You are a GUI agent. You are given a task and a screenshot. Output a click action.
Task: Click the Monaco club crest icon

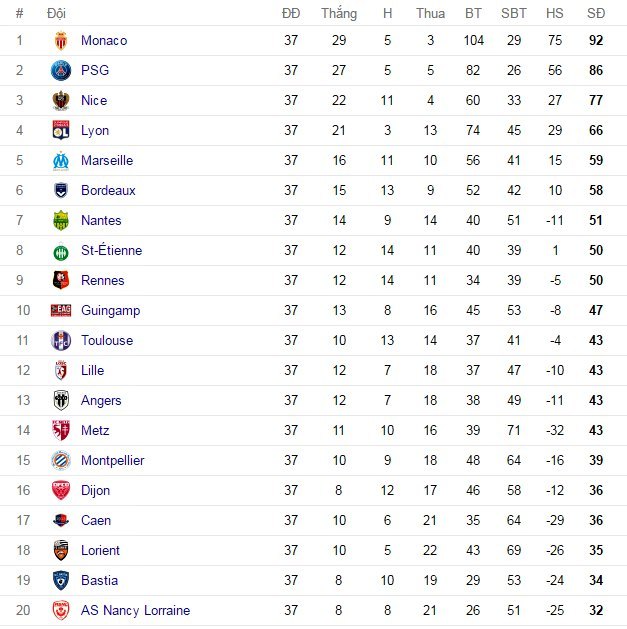(61, 41)
